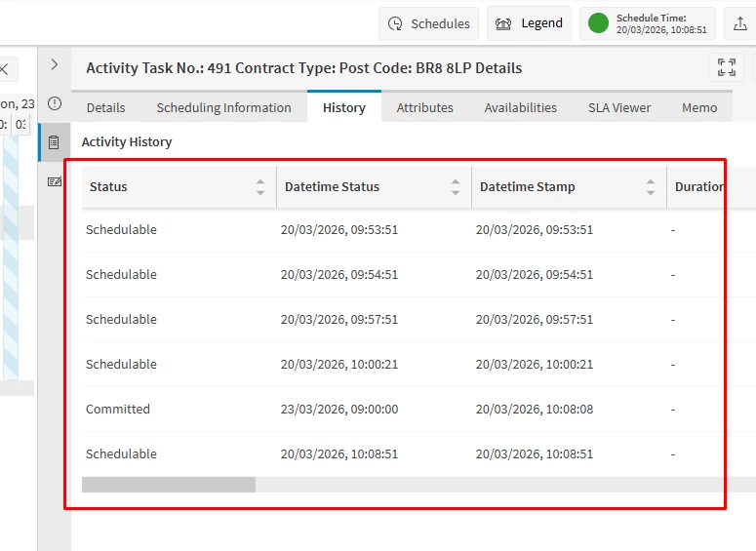The width and height of the screenshot is (756, 551).
Task: Sort by Datetime Status column arrows
Action: [456, 187]
